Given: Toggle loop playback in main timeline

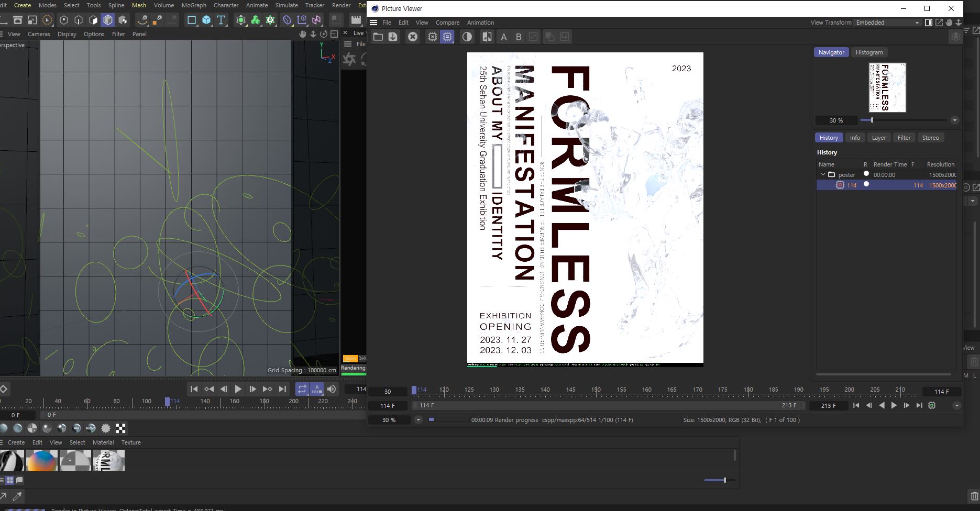Looking at the screenshot, I should tap(302, 389).
